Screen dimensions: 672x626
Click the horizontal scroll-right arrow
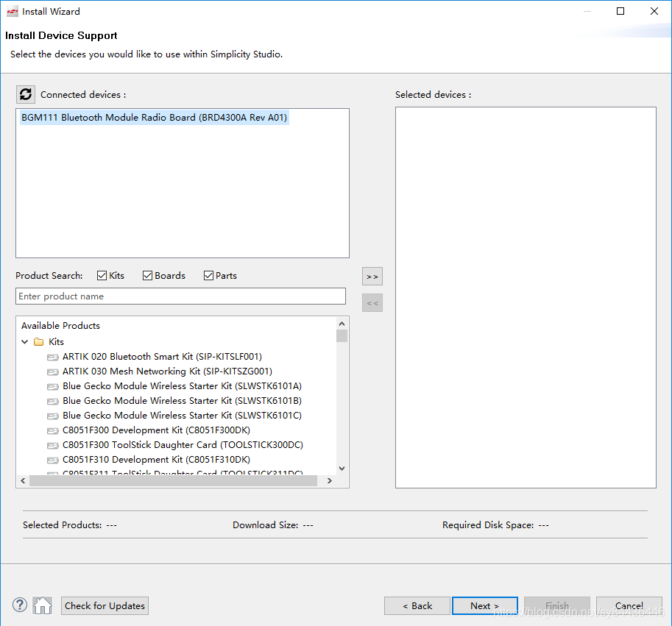coord(329,481)
